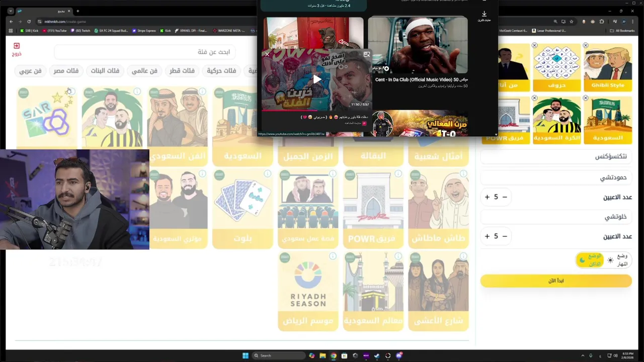This screenshot has width=644, height=362.
Task: Click the yellow ابدأ الآن start button
Action: pos(556,281)
